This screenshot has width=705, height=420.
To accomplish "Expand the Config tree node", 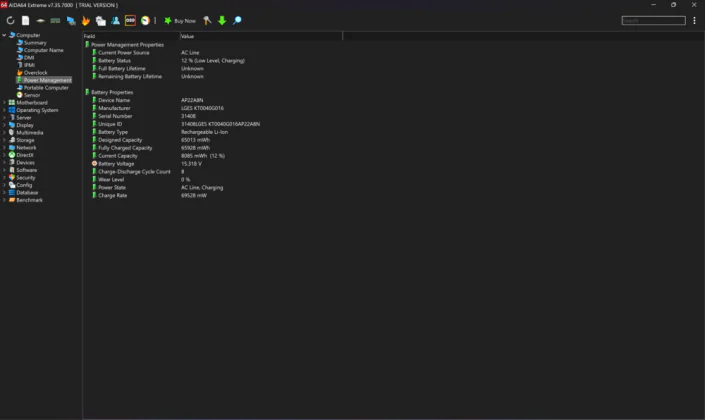I will tap(4, 185).
